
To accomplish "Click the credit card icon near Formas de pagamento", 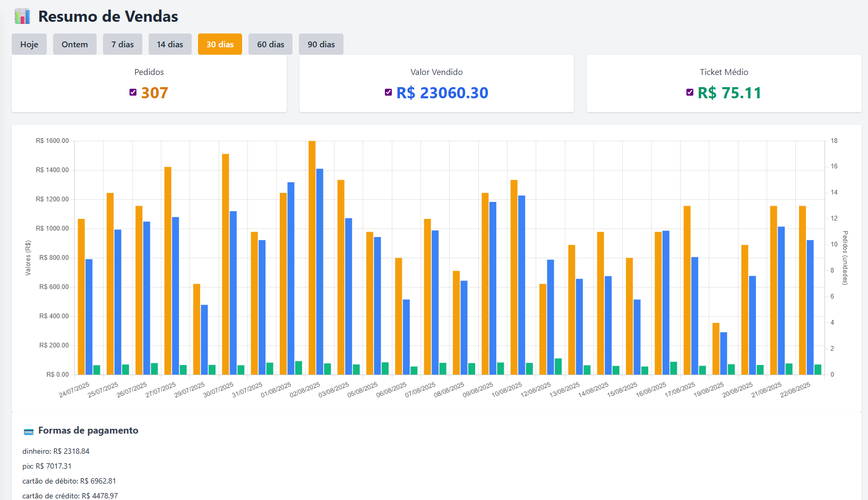I will coord(29,431).
